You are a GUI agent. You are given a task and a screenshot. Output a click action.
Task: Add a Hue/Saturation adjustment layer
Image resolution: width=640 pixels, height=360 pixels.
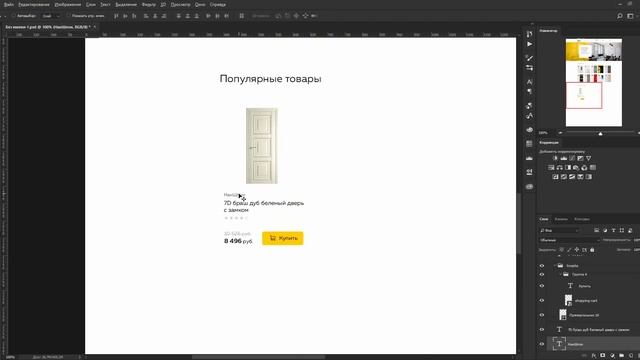[x=551, y=168]
